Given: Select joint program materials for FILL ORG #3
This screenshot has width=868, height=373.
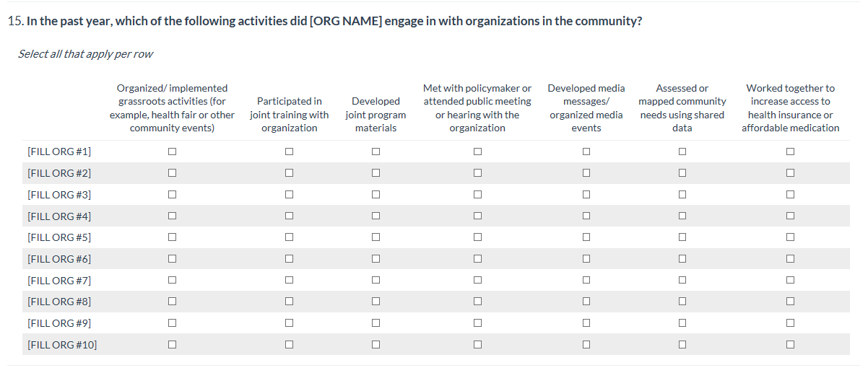Looking at the screenshot, I should point(376,195).
